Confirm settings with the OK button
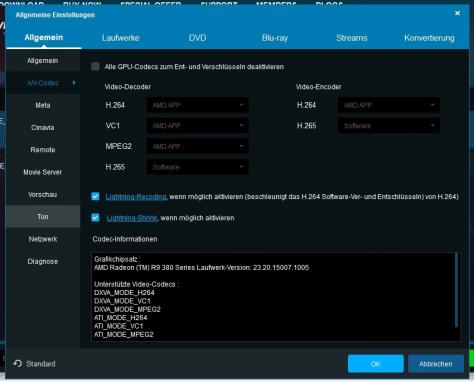 point(376,364)
